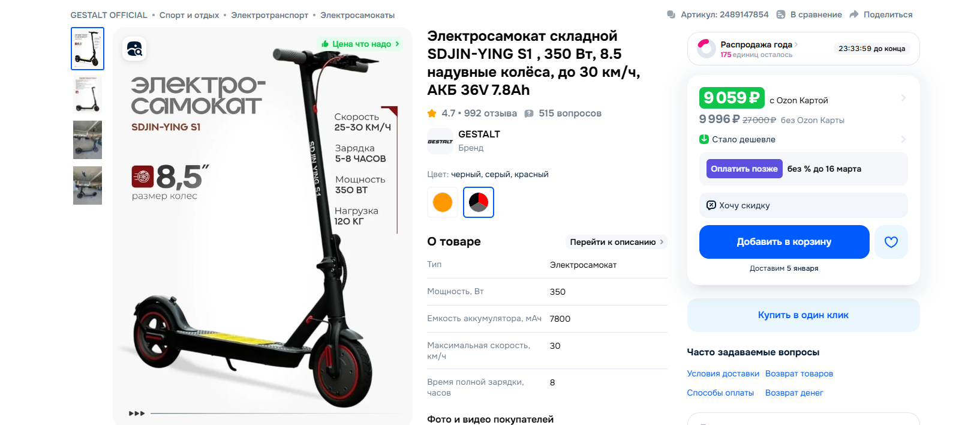Viewport: 980px width, 425px height.
Task: Click Добавить в корзину button
Action: pyautogui.click(x=784, y=242)
